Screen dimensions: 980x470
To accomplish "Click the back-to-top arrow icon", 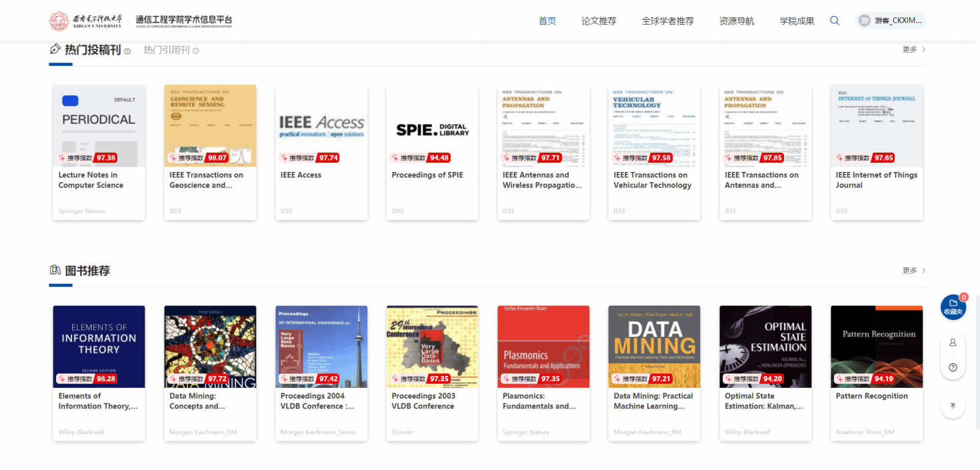I will (953, 405).
